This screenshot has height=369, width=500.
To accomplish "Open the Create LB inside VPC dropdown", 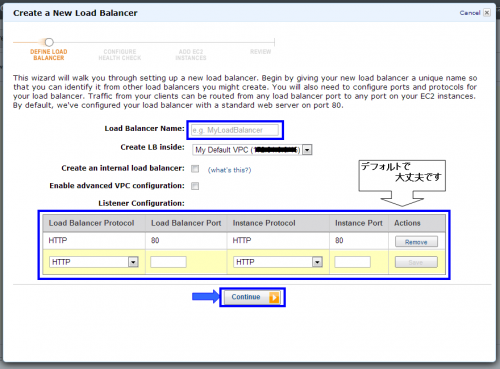I will [252, 150].
